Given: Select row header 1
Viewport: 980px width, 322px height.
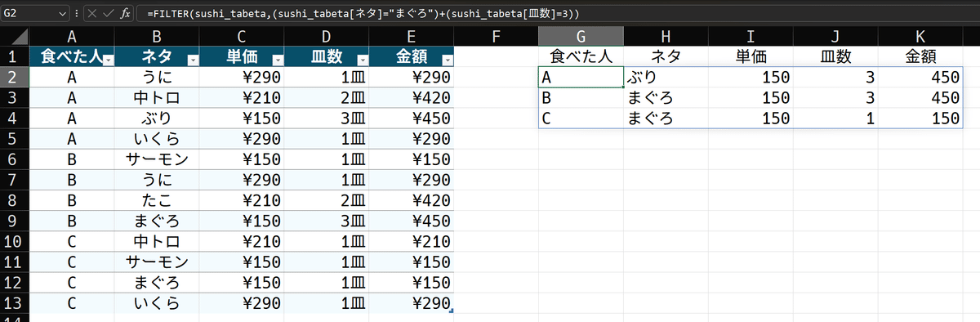Looking at the screenshot, I should (x=15, y=56).
